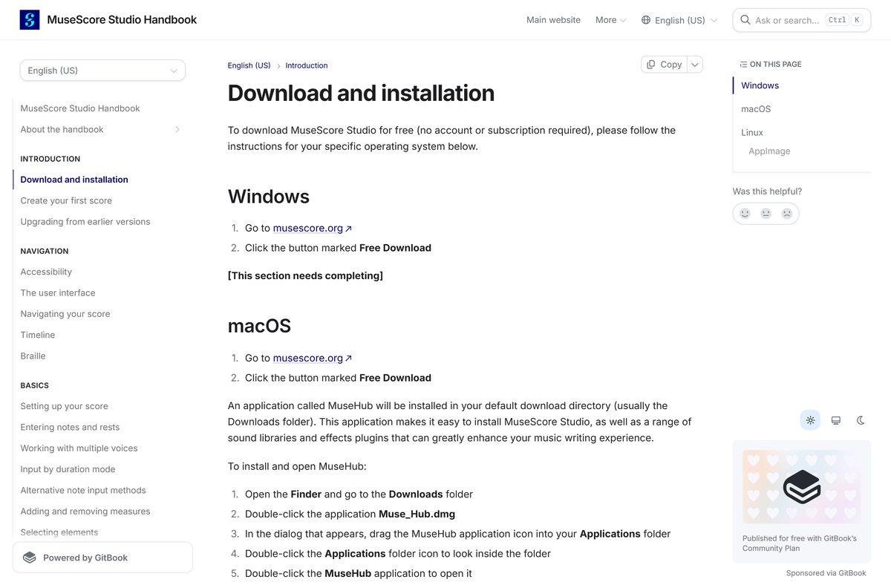Click the Ctrl K shortcut badge
The image size is (891, 588).
pos(846,20)
